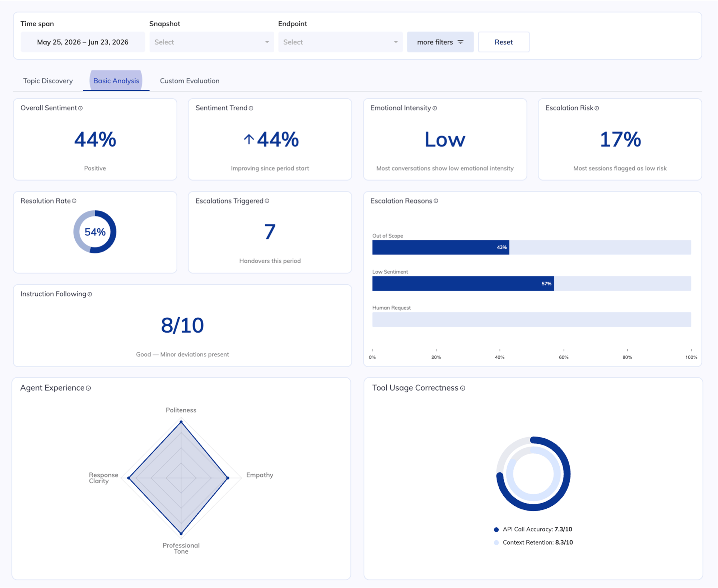
Task: Click the Reset button
Action: tap(504, 42)
